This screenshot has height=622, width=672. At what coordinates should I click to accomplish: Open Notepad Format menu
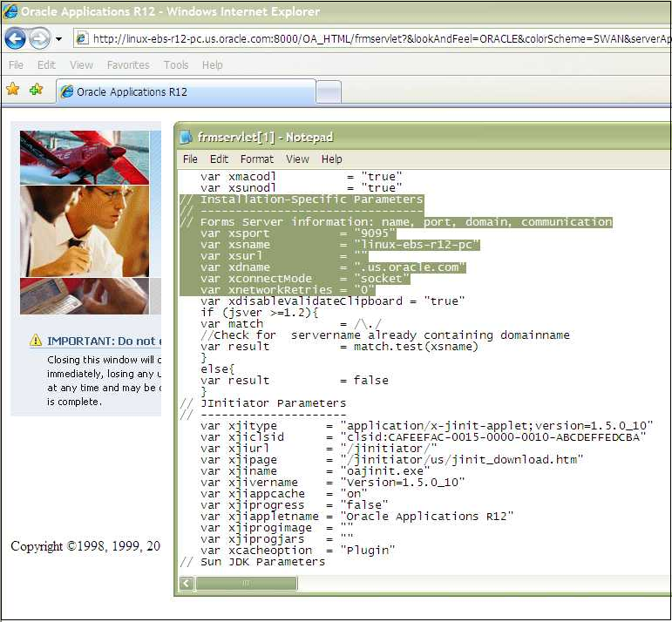point(257,159)
